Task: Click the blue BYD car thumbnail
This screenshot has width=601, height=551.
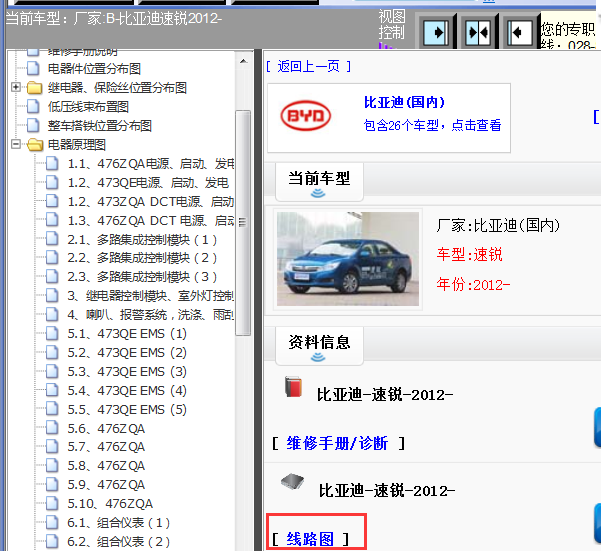Action: point(348,259)
